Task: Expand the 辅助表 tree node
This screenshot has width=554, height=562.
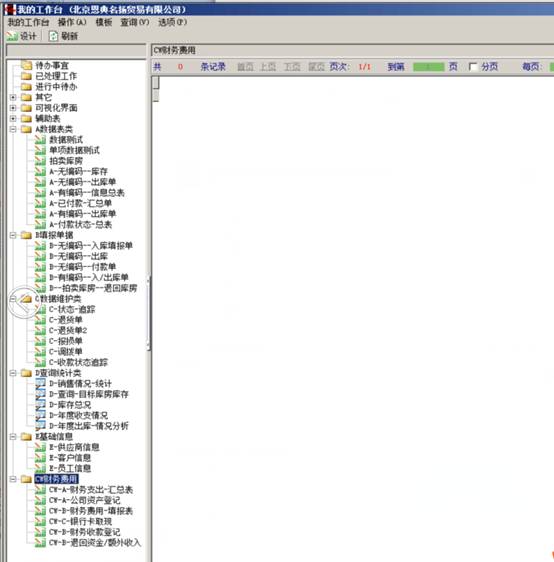Action: click(x=13, y=119)
